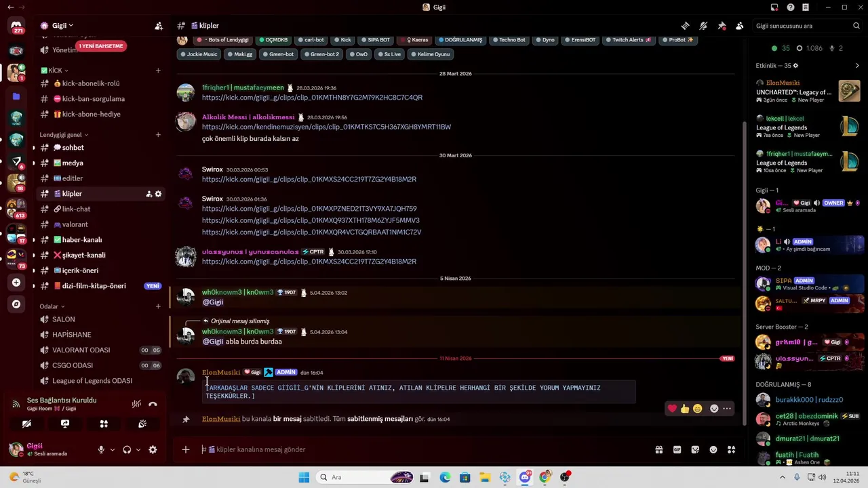
Task: Open pinned messages icon in header
Action: [x=722, y=26]
